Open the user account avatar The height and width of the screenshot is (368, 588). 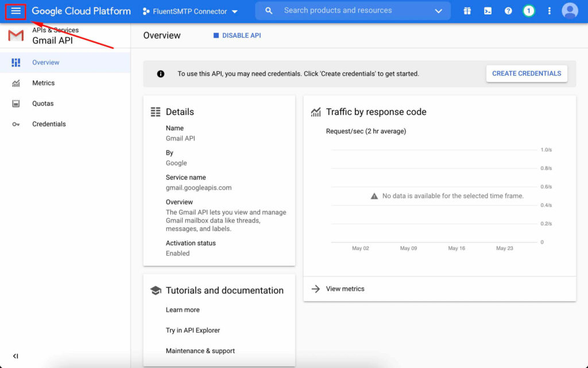tap(570, 11)
